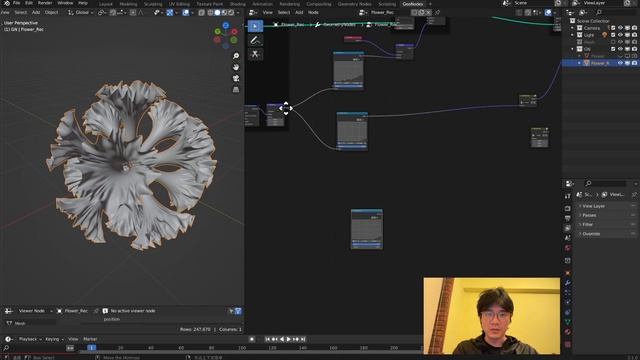This screenshot has height=360, width=640.
Task: Open the Render properties tab icon
Action: pos(568,208)
